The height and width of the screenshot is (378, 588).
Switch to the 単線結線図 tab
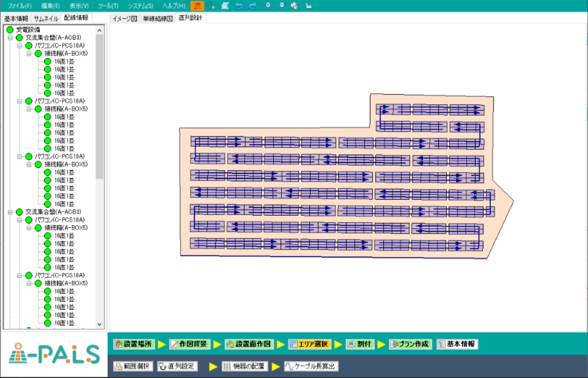click(158, 19)
